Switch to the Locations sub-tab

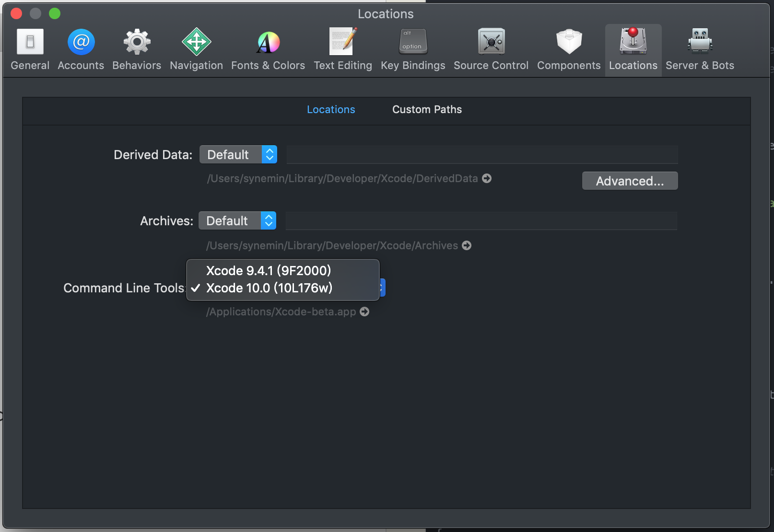[x=331, y=109]
